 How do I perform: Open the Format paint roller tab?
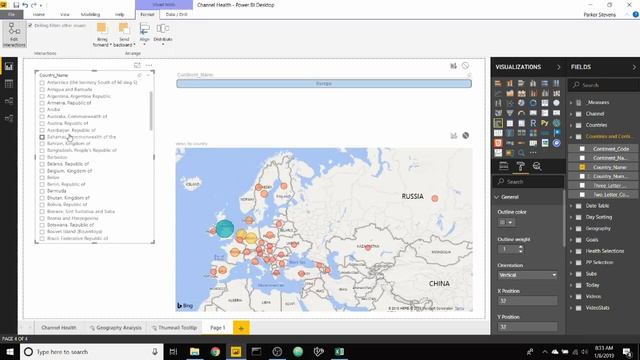[x=520, y=166]
